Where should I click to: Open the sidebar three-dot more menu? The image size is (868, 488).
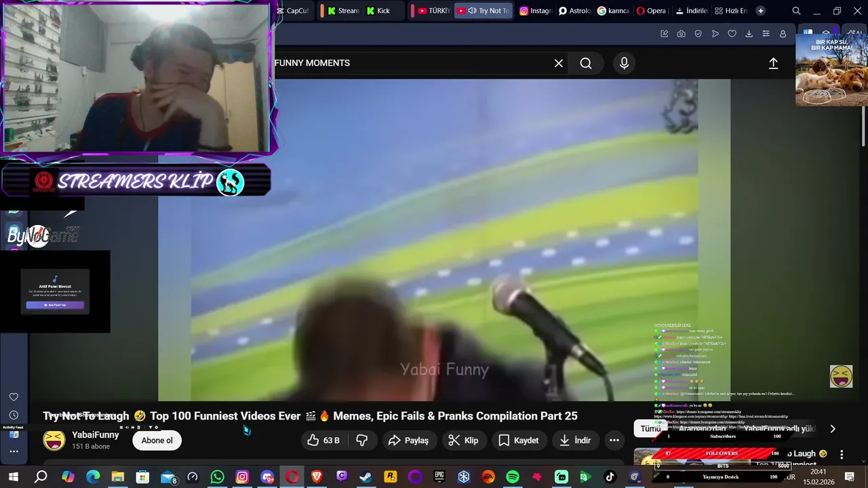(x=14, y=451)
